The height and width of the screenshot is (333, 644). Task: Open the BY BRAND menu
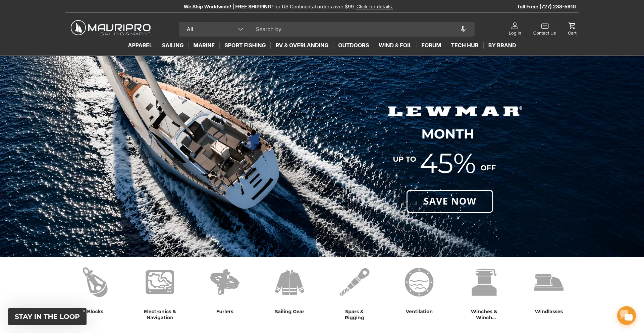click(x=502, y=45)
